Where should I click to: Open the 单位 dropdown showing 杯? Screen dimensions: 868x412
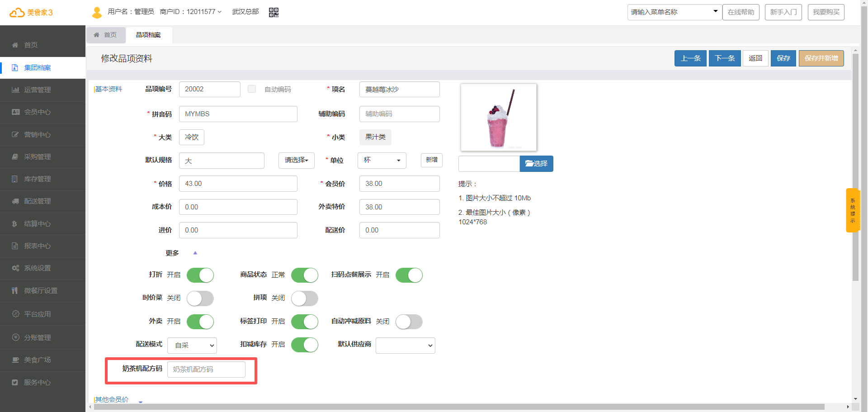pos(382,161)
